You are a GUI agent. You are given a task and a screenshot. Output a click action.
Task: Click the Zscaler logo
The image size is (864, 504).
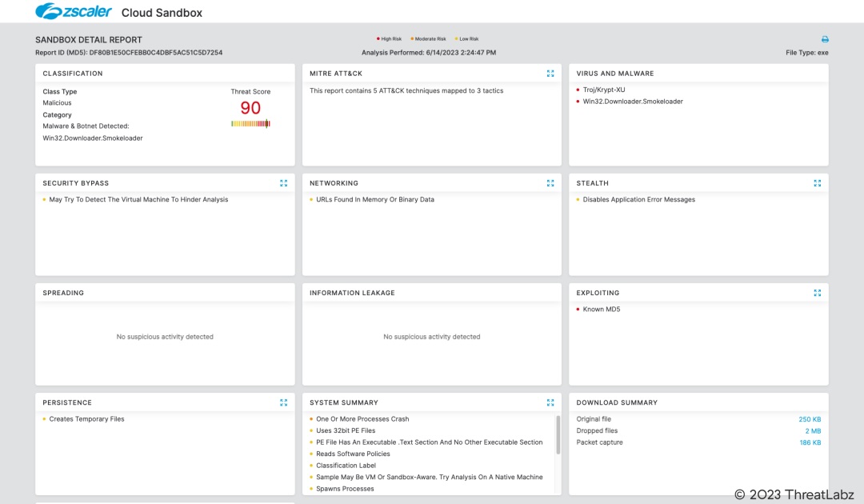(x=74, y=12)
